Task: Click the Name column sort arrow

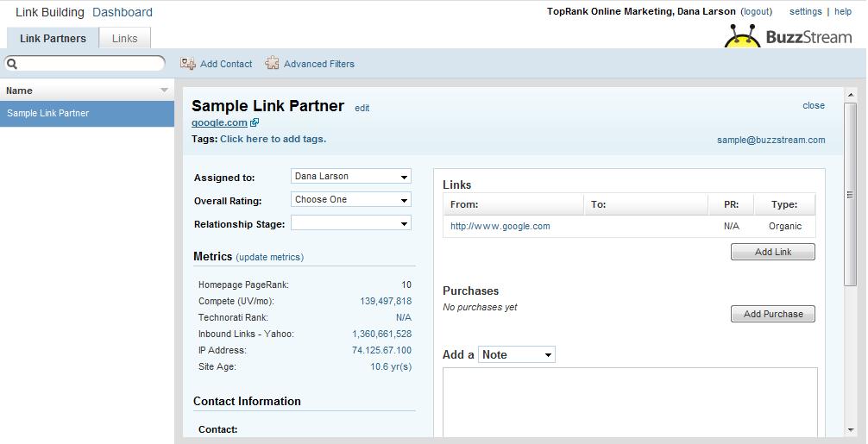Action: pyautogui.click(x=164, y=91)
